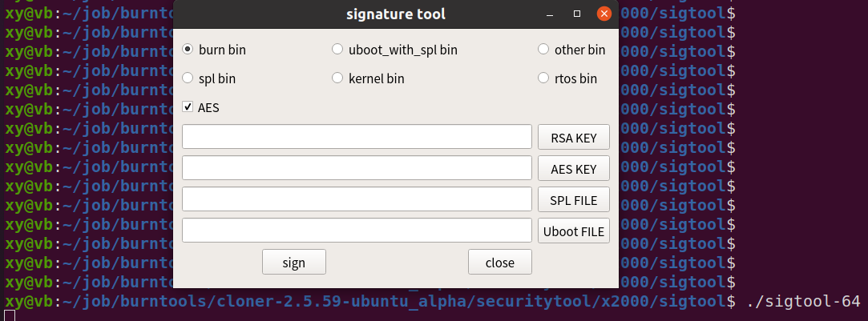The height and width of the screenshot is (321, 868).
Task: Maximize the signature tool window
Action: 577,14
